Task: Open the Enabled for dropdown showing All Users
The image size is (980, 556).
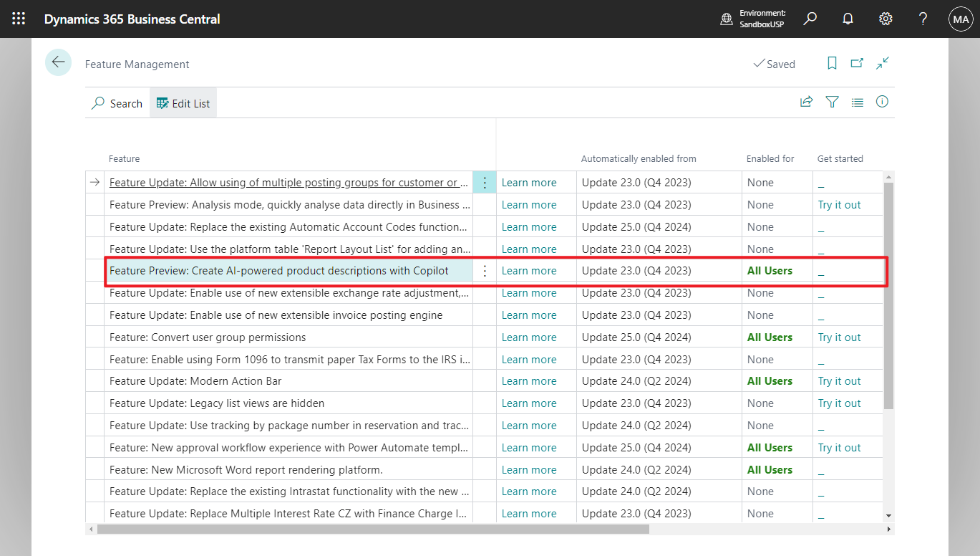Action: (770, 270)
